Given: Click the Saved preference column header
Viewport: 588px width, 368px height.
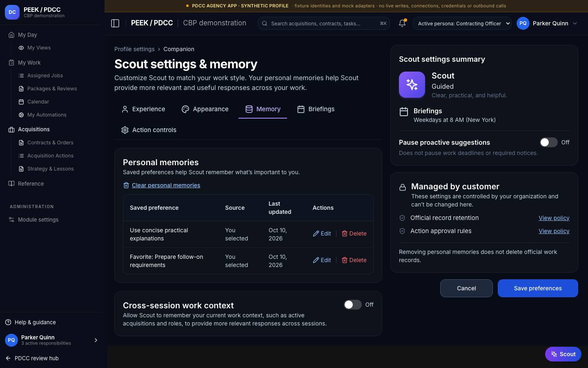Looking at the screenshot, I should (154, 208).
